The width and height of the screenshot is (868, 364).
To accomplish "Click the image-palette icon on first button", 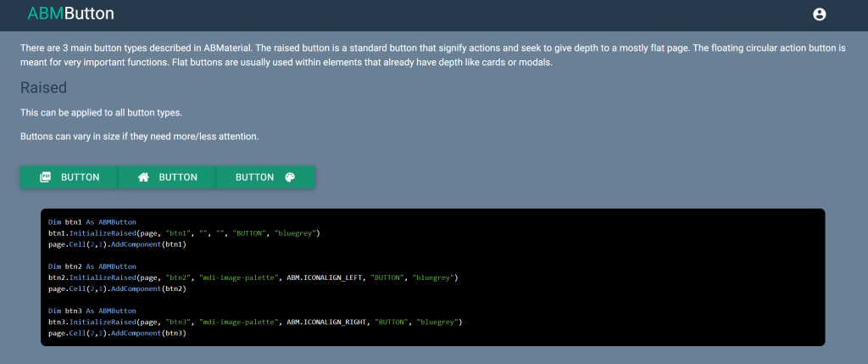I will click(x=46, y=177).
